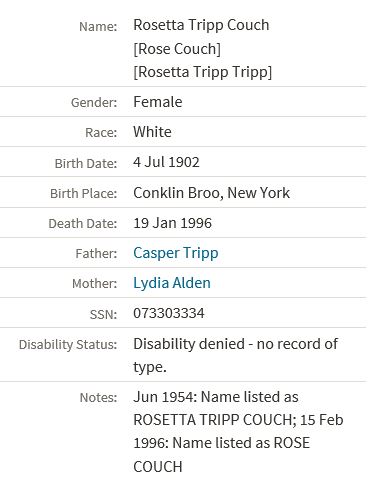
Task: Click the Race value White
Action: (x=152, y=132)
